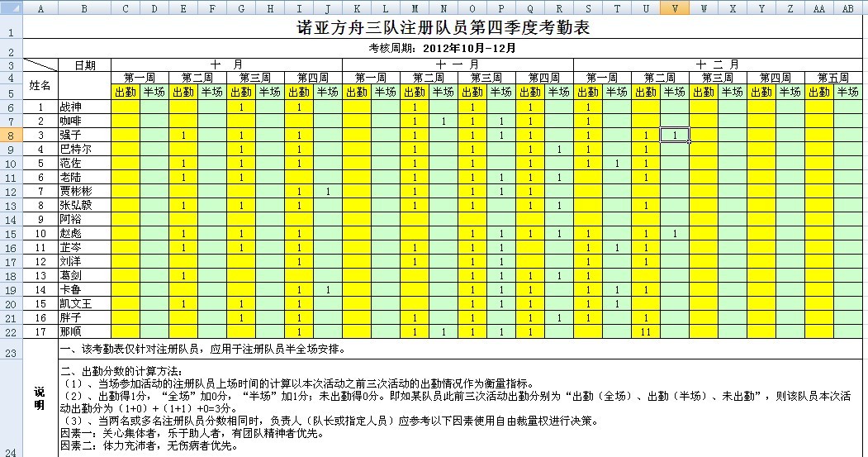Click the selected cell V8 containing 1
Viewport: 868px width, 457px height.
coord(674,136)
